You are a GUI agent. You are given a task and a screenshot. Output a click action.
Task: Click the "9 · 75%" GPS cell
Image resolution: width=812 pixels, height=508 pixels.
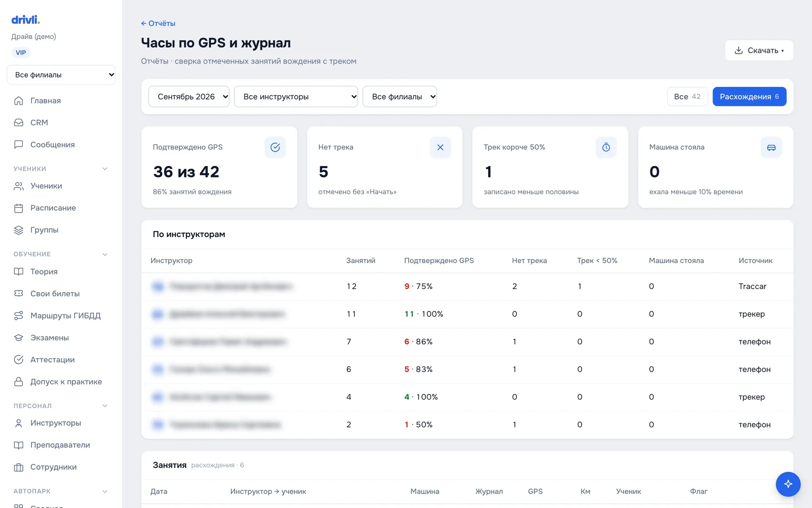point(418,287)
